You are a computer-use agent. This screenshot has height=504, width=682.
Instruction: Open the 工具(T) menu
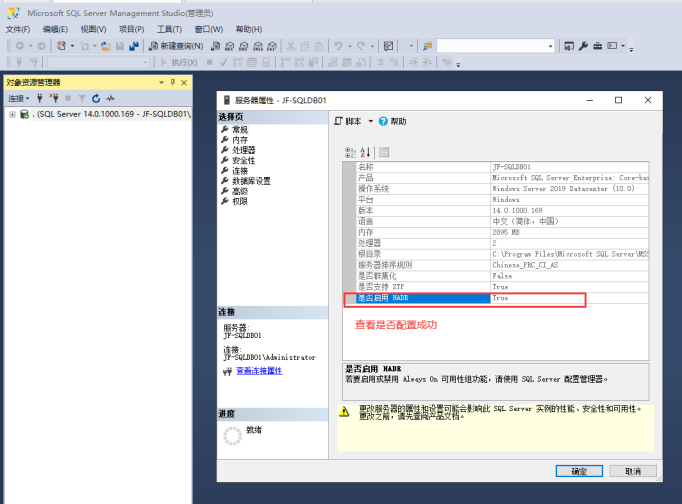(x=169, y=29)
